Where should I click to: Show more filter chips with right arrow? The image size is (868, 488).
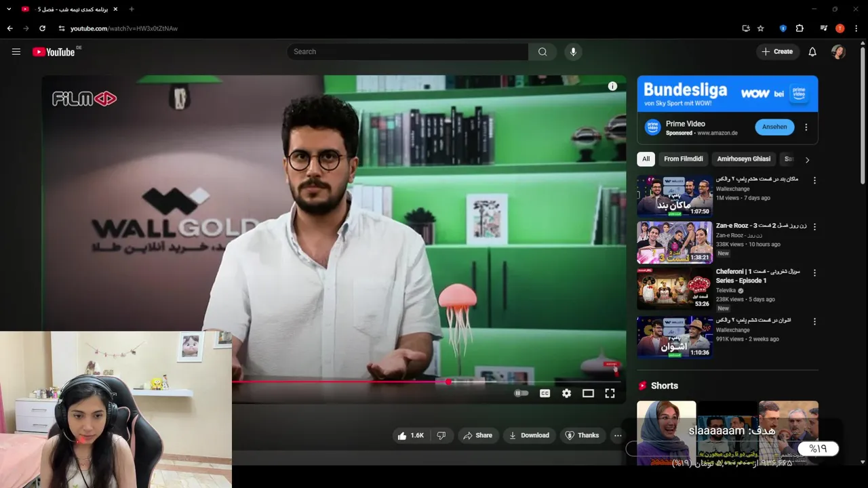click(x=807, y=160)
